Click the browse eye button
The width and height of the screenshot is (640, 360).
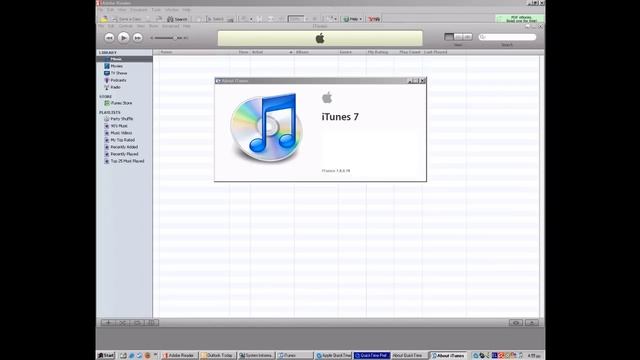(x=516, y=322)
